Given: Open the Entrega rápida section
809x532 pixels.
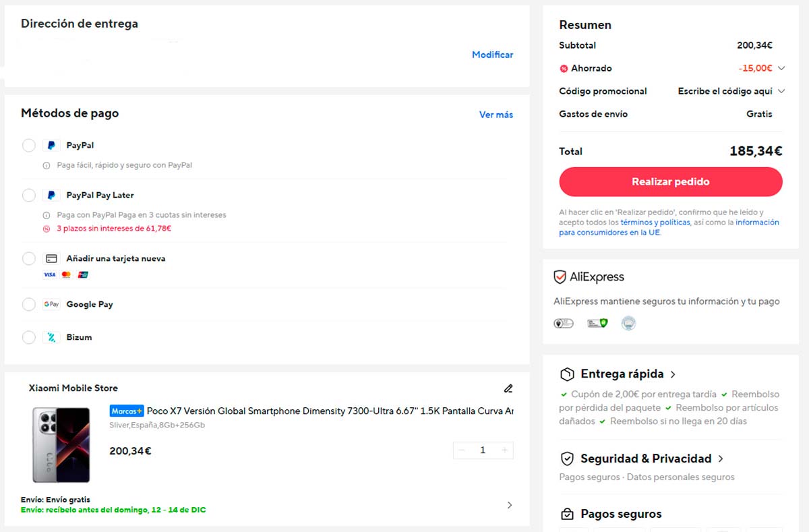Looking at the screenshot, I should pyautogui.click(x=622, y=374).
